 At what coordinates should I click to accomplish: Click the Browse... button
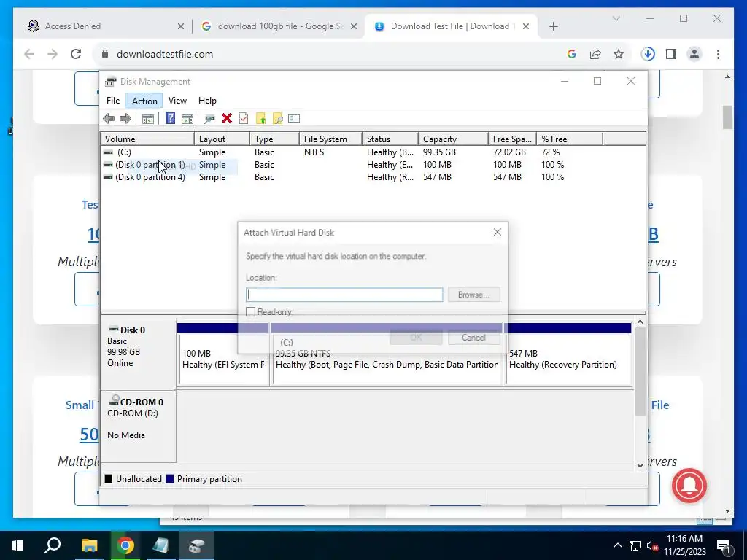[473, 295]
